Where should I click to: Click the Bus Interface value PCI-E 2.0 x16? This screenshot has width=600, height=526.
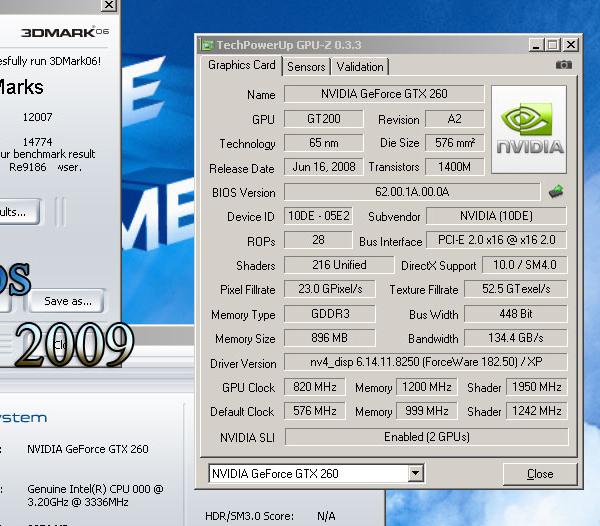pos(496,240)
